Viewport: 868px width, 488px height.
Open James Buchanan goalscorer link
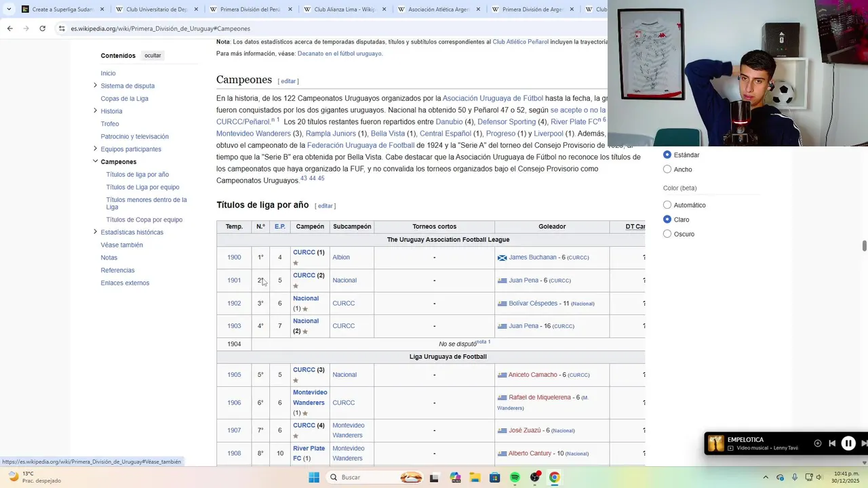point(532,258)
